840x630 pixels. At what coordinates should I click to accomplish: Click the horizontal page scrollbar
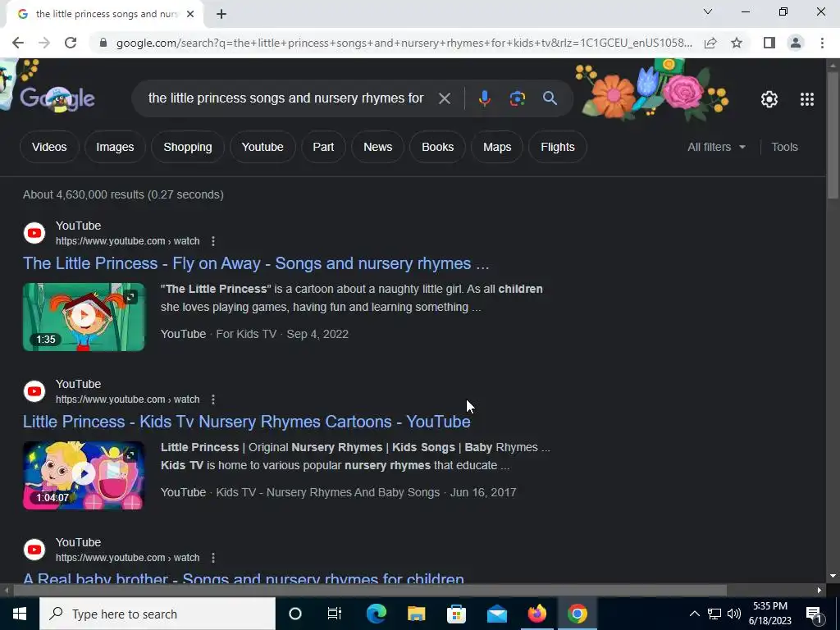(370, 591)
